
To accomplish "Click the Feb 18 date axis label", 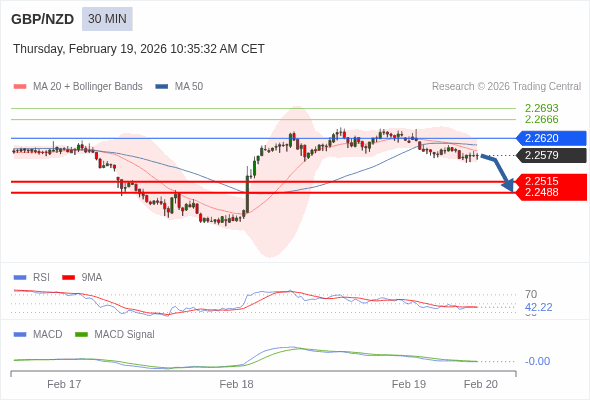I will coord(236,384).
